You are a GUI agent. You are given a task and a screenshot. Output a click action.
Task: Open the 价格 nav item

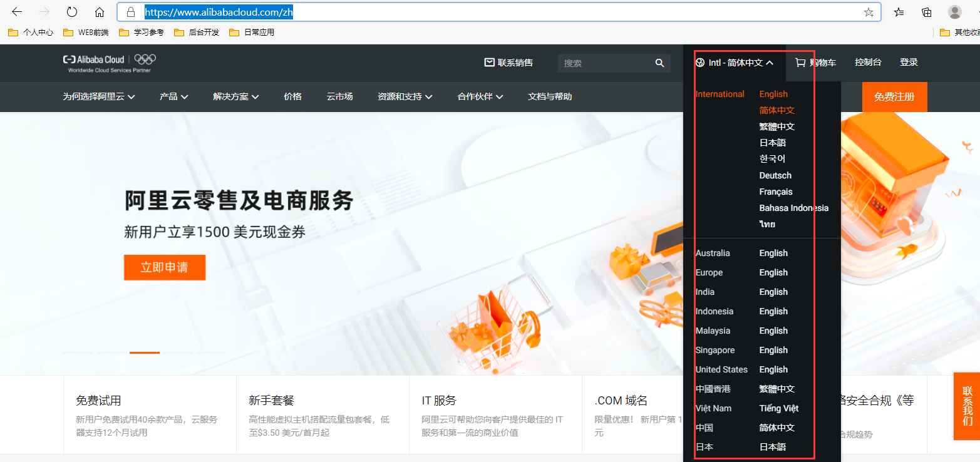click(292, 96)
